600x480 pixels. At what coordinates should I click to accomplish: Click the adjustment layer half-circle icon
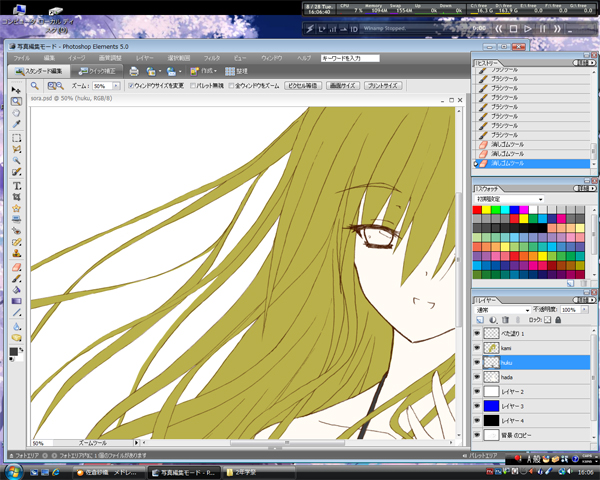[x=493, y=320]
